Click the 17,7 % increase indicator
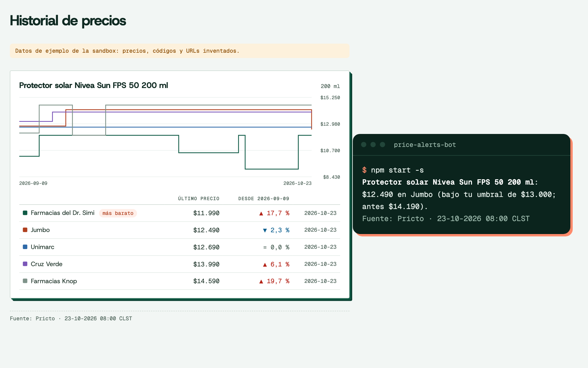 (x=274, y=213)
